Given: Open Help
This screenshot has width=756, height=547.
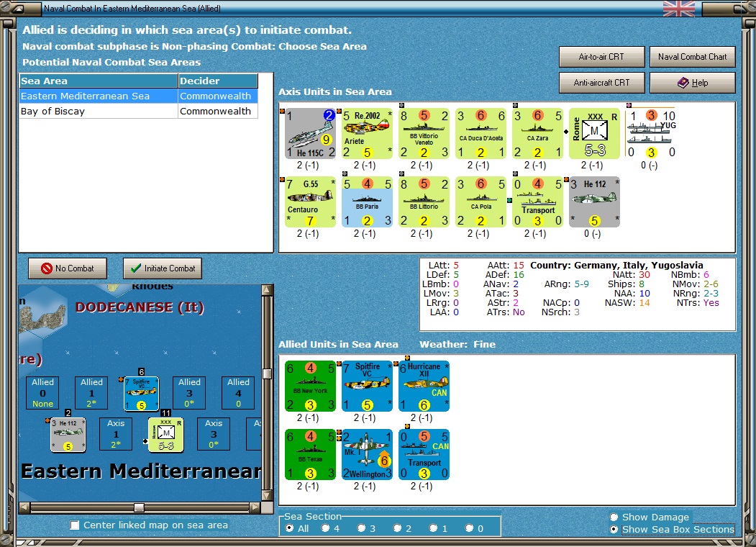Looking at the screenshot, I should [x=693, y=83].
